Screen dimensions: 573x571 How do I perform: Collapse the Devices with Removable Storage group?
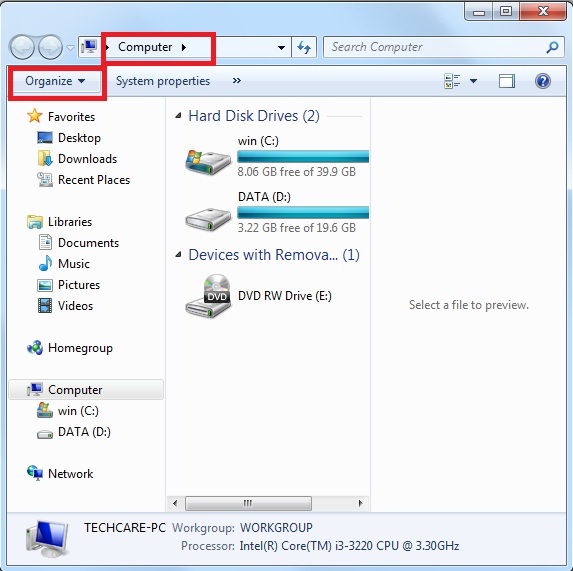(178, 255)
